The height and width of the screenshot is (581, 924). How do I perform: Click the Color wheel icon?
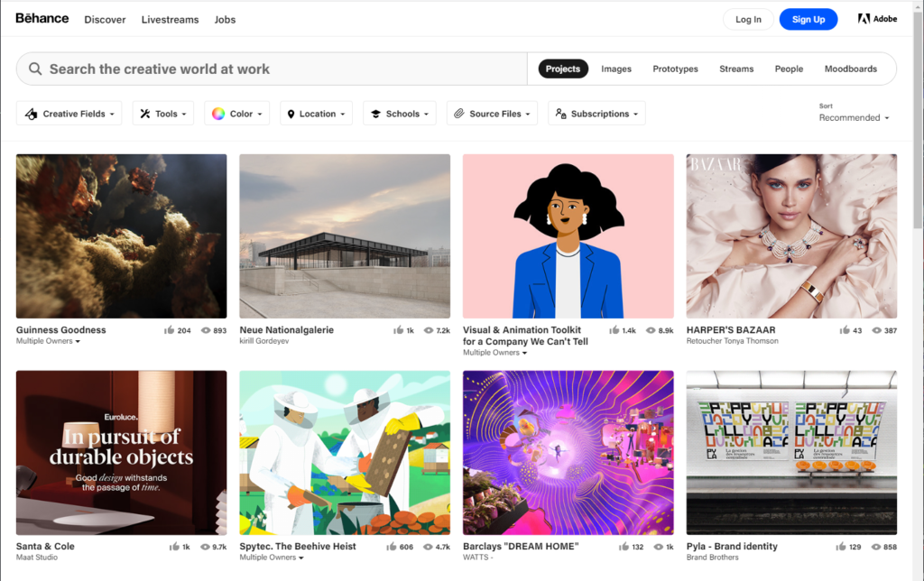click(x=218, y=114)
